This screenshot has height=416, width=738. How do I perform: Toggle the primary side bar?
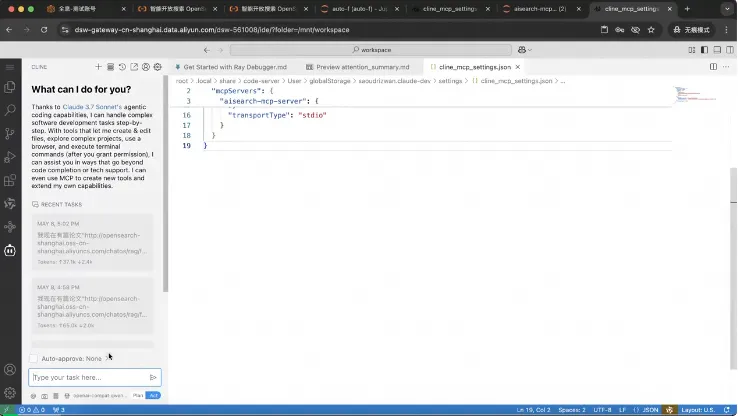[x=705, y=50]
